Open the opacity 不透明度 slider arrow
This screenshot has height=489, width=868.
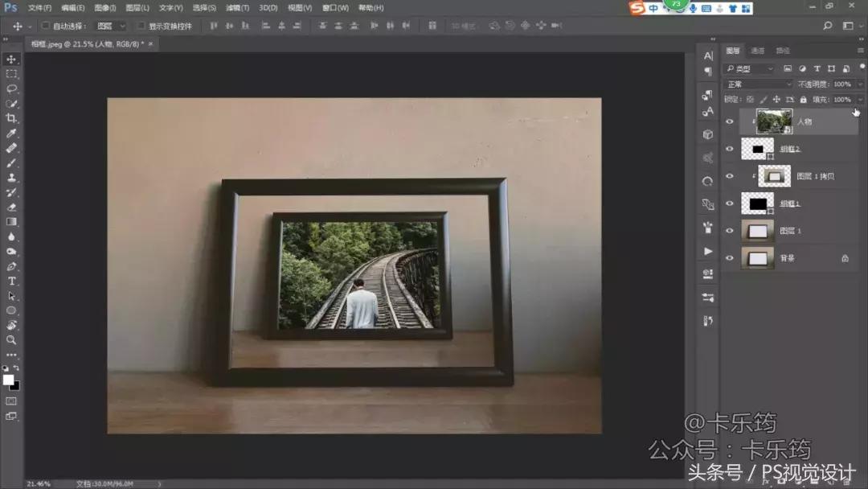click(860, 84)
